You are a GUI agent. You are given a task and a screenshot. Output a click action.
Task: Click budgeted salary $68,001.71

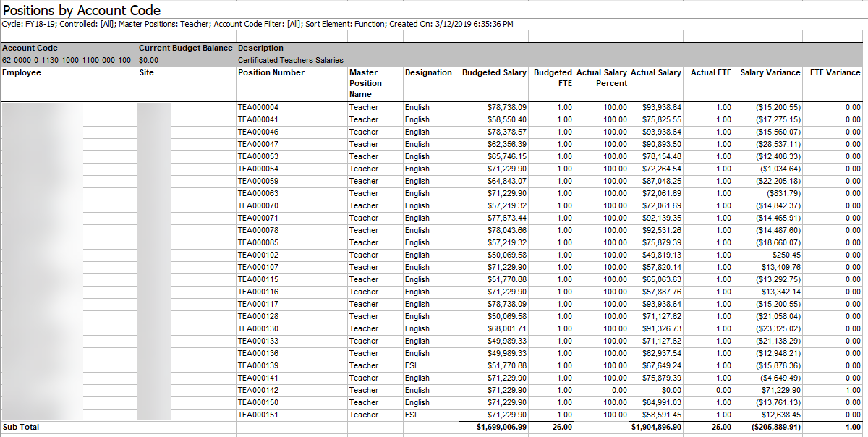click(507, 329)
